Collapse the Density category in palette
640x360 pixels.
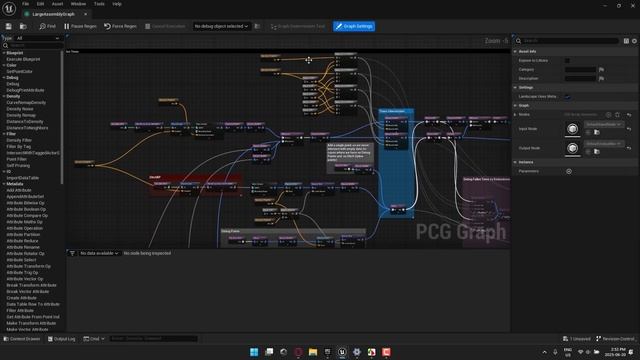coord(4,96)
